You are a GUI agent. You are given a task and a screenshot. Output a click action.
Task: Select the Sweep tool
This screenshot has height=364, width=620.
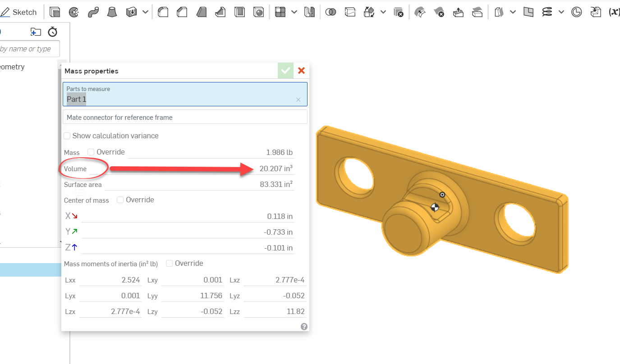(93, 12)
